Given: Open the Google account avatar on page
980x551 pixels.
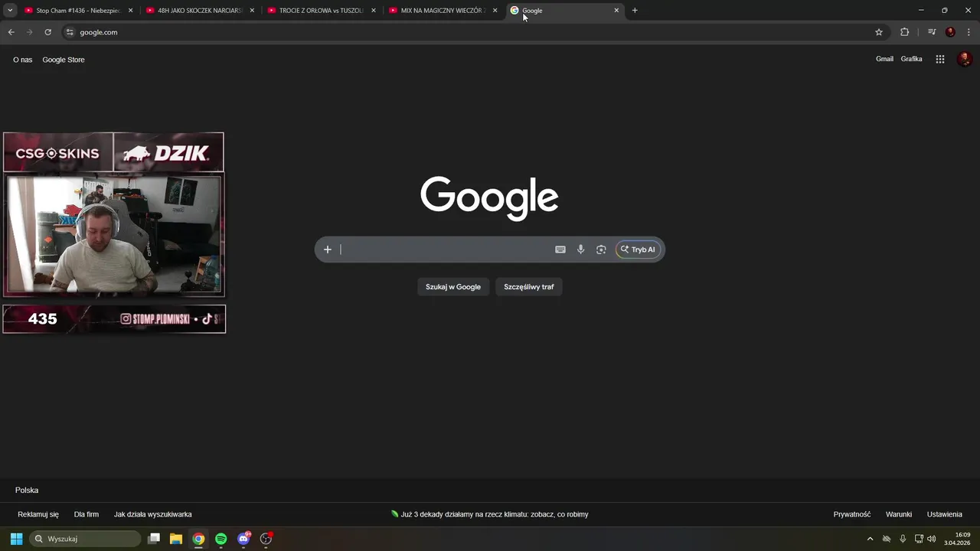Looking at the screenshot, I should pos(965,59).
